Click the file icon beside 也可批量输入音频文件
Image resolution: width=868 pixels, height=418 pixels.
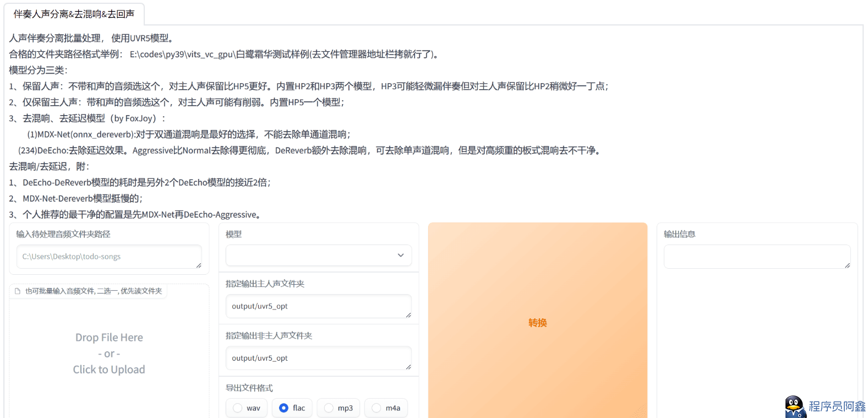(x=18, y=291)
